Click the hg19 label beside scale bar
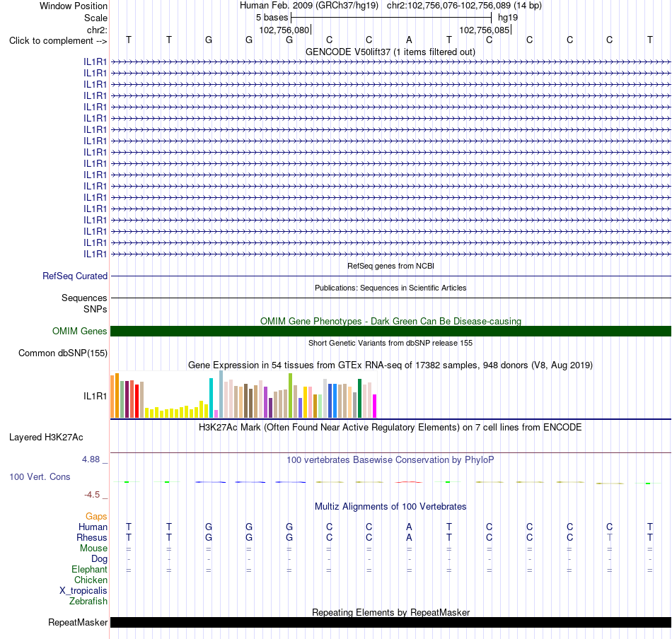 (508, 18)
